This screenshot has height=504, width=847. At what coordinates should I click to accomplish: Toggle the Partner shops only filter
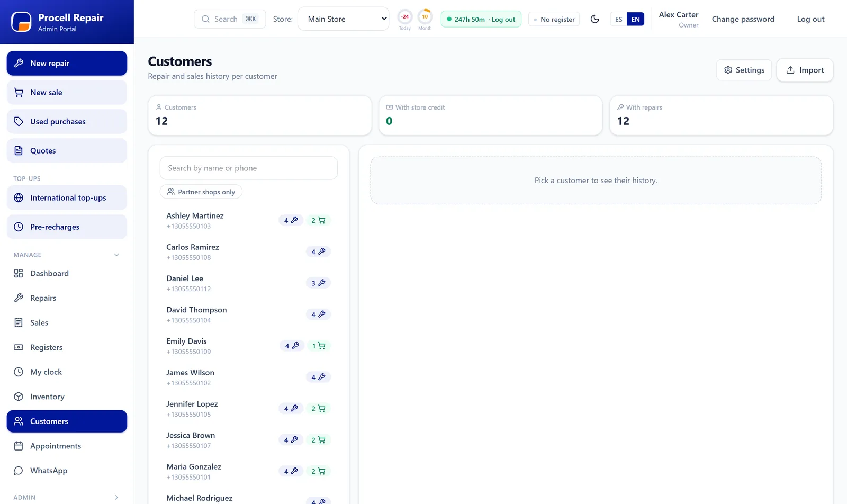click(201, 192)
